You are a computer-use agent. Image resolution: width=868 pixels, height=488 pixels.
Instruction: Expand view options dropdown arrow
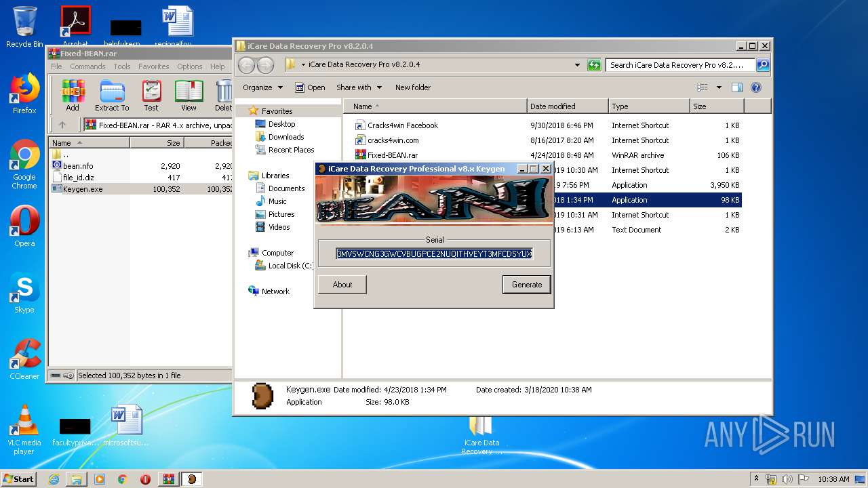719,87
